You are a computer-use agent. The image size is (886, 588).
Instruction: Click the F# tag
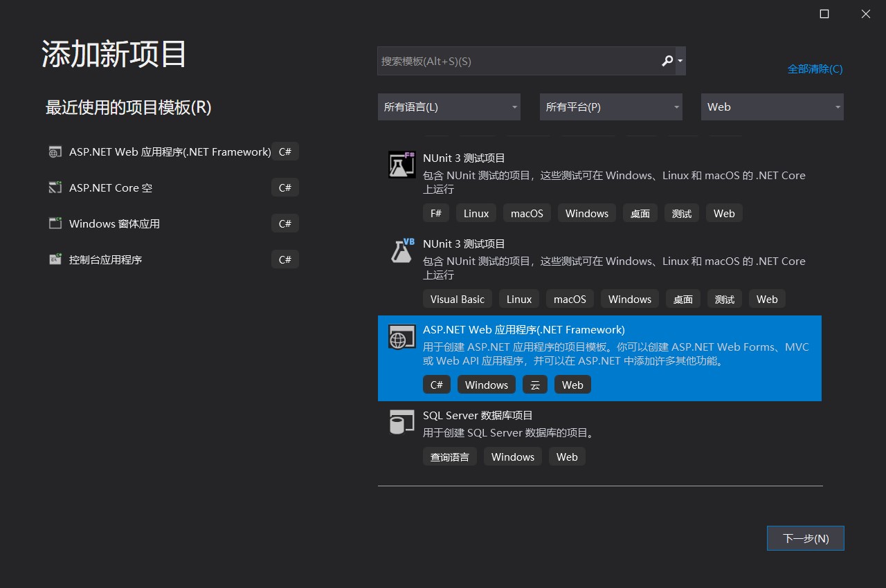click(x=436, y=213)
